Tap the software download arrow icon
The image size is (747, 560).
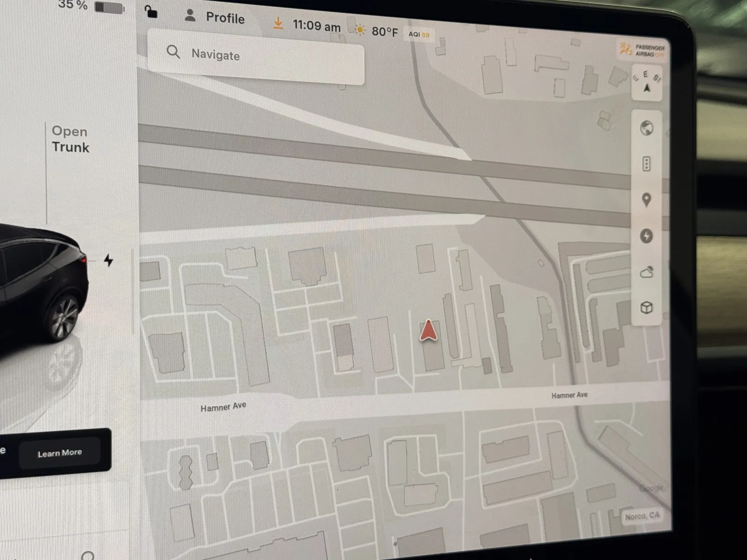[278, 23]
